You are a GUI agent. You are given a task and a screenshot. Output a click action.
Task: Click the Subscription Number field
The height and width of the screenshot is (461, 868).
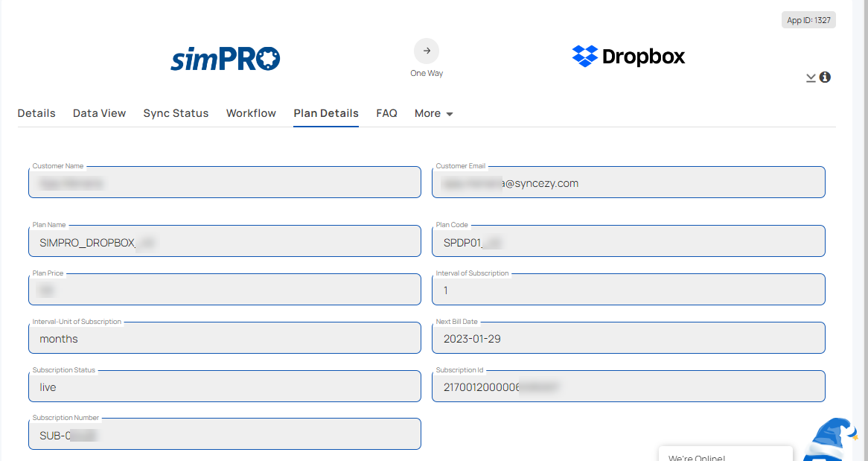[x=225, y=434]
